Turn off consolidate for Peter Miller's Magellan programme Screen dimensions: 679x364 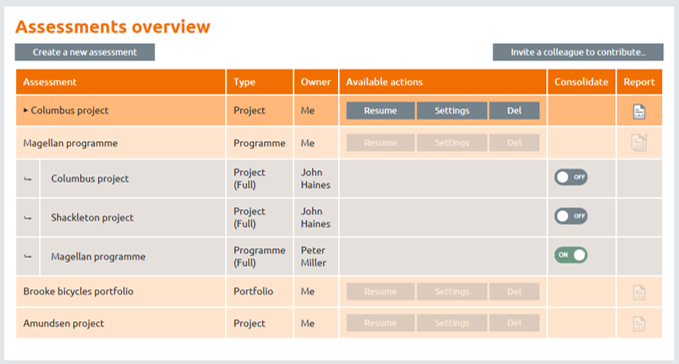pos(571,255)
